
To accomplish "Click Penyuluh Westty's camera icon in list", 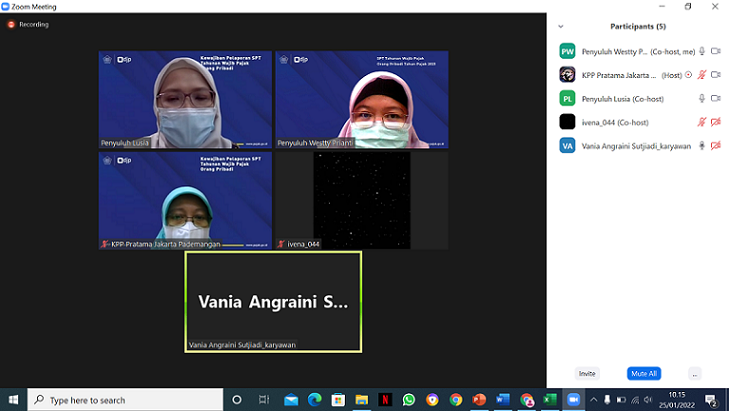I will (x=716, y=51).
